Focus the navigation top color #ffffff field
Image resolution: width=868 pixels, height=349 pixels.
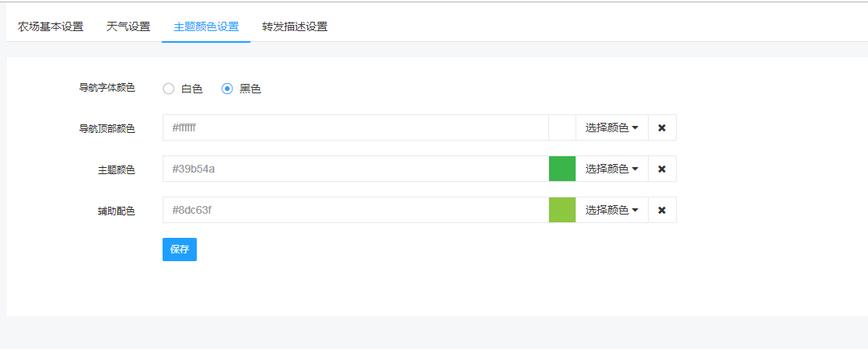pyautogui.click(x=355, y=127)
